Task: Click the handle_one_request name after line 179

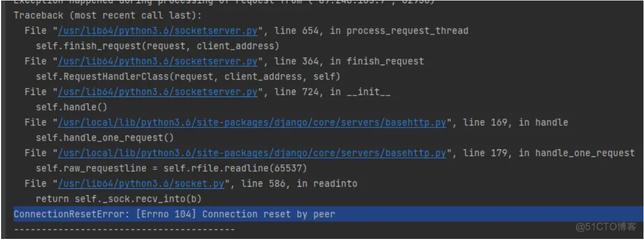Action: (584, 154)
